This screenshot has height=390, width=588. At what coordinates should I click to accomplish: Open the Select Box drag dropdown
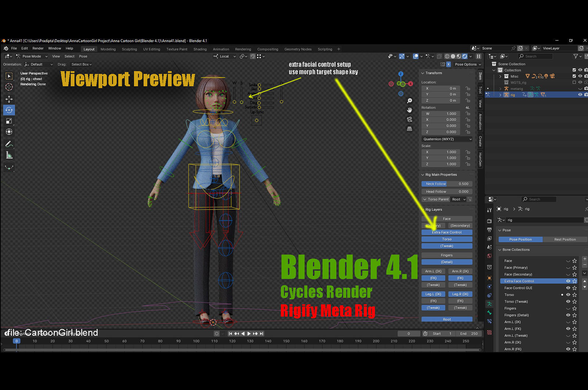click(x=82, y=64)
